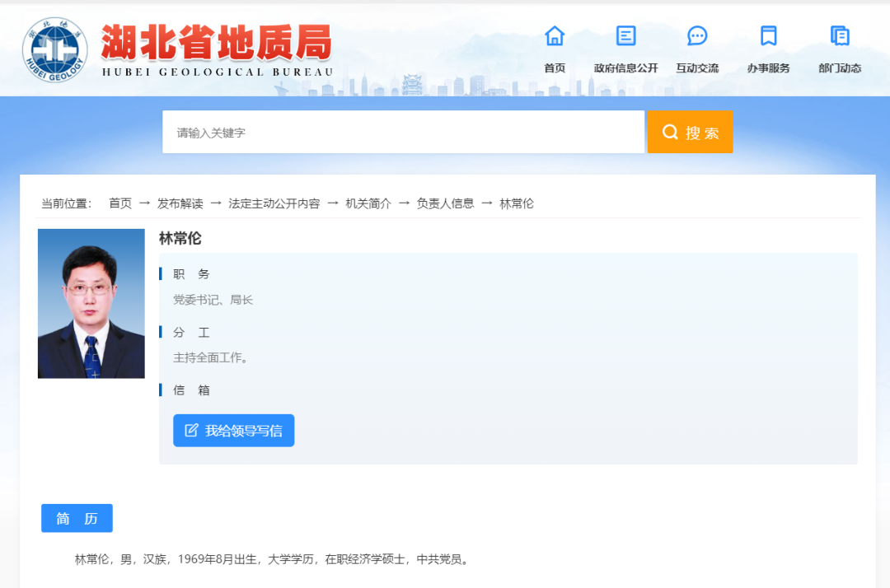This screenshot has width=890, height=588.
Task: Click the resume paragraph starting 林常伦，男
Action: click(273, 560)
